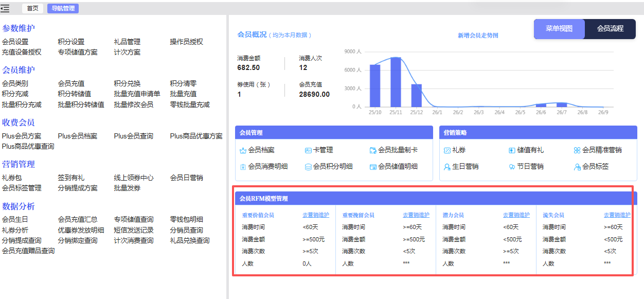Click the 礼券 icon in 营销策略

coord(447,150)
